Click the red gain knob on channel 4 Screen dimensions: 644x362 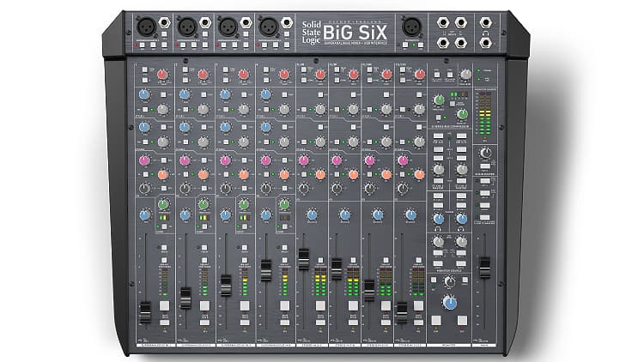pos(284,75)
